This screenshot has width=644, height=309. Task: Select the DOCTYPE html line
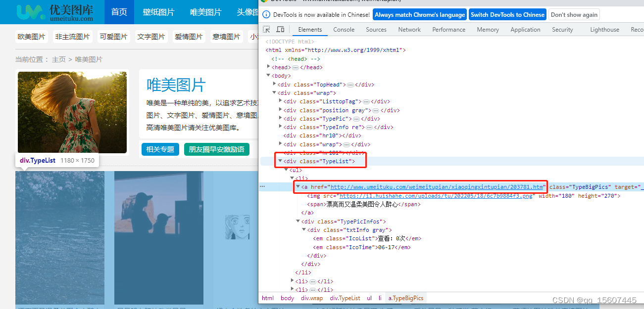tap(290, 42)
